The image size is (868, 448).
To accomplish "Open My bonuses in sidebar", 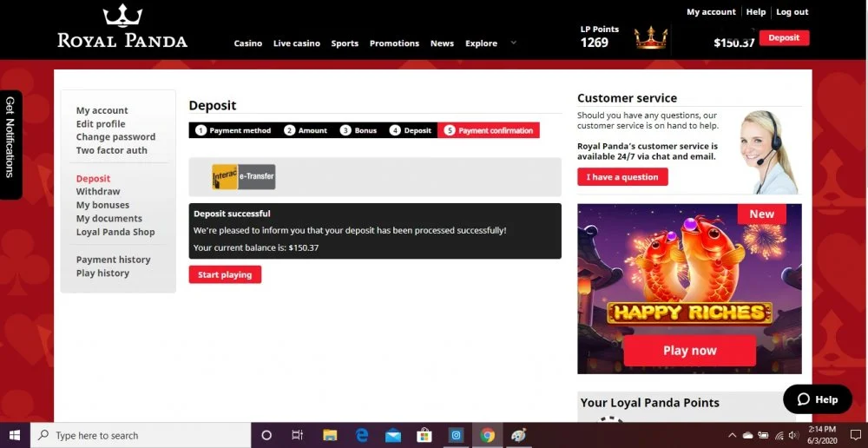I will pos(102,205).
